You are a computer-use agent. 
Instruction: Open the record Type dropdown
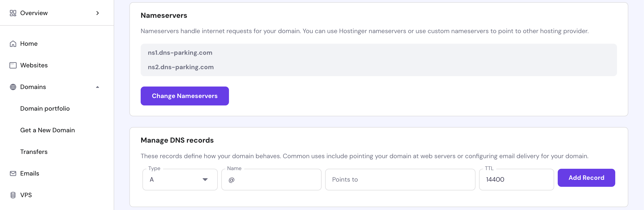[180, 179]
